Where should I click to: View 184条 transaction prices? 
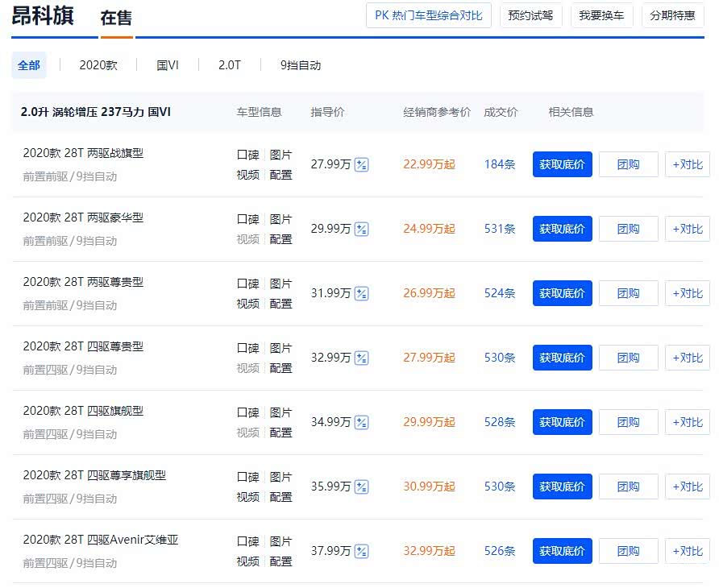[500, 164]
